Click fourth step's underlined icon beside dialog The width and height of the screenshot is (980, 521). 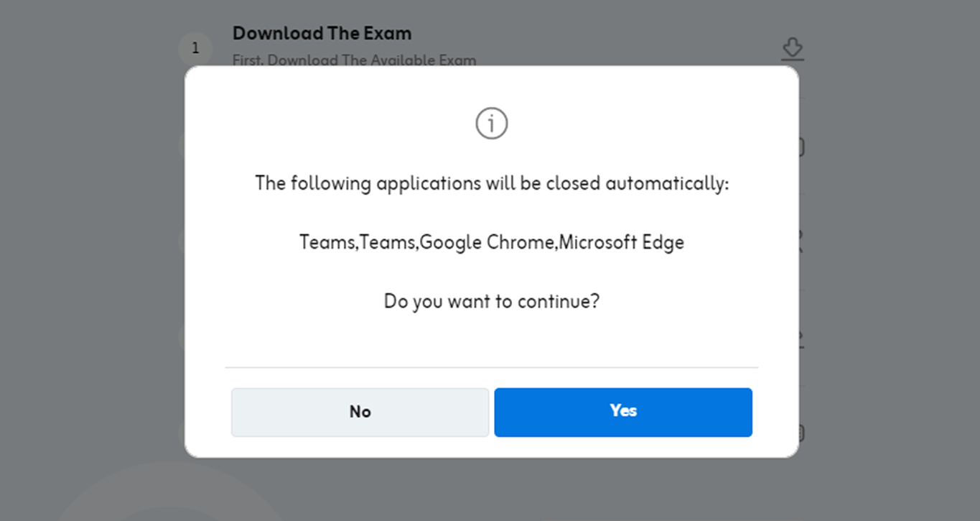[801, 338]
